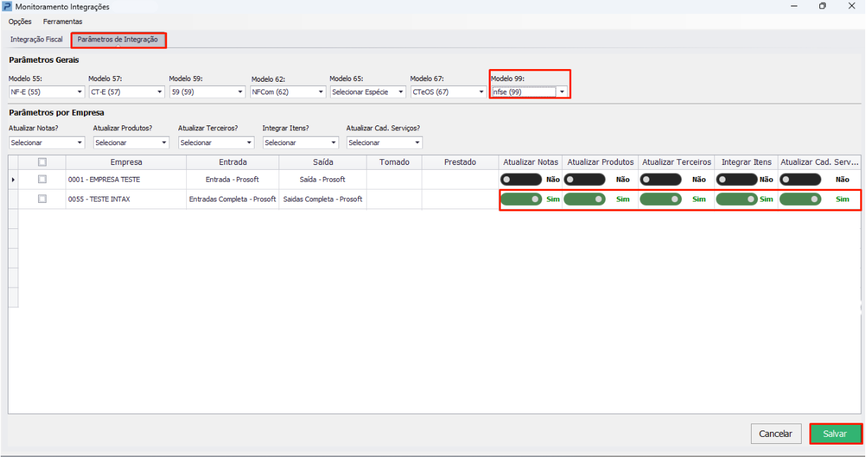This screenshot has width=868, height=458.
Task: Click the Tomado column header
Action: (x=394, y=162)
